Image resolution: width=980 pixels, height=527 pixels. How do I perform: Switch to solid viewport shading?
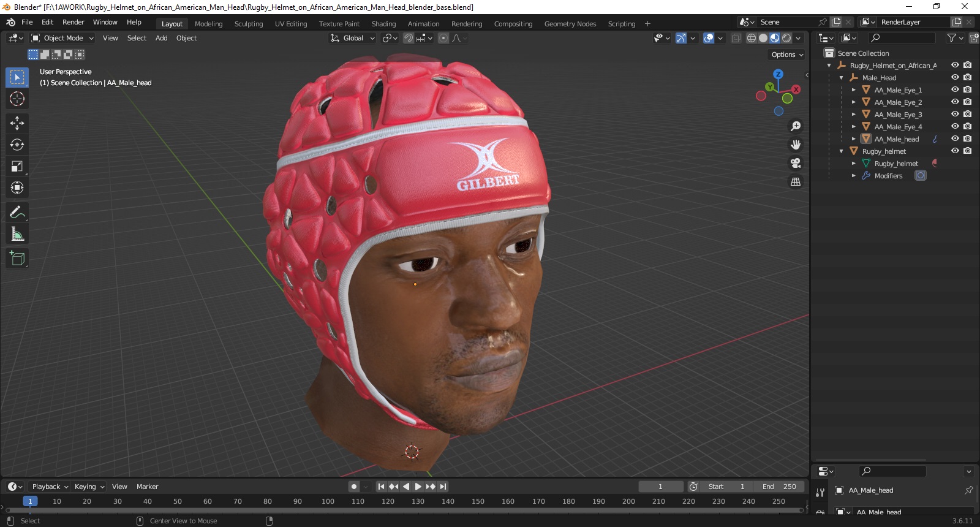(x=763, y=38)
